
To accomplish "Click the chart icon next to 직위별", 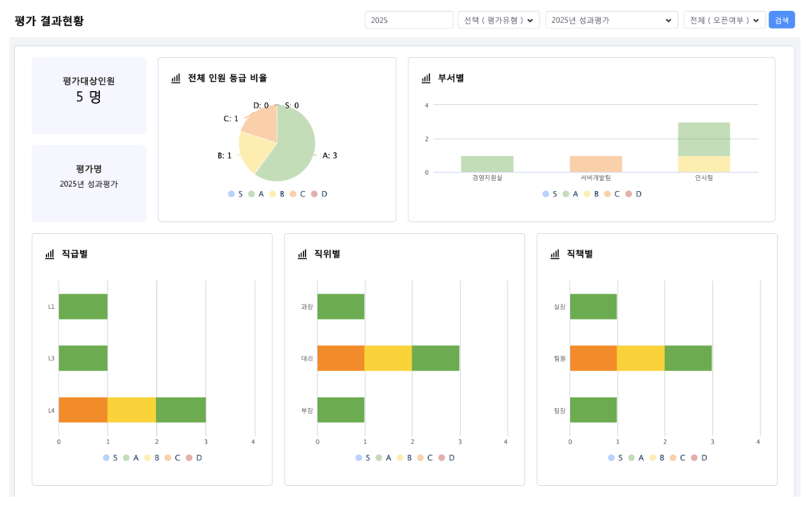I will coord(302,254).
